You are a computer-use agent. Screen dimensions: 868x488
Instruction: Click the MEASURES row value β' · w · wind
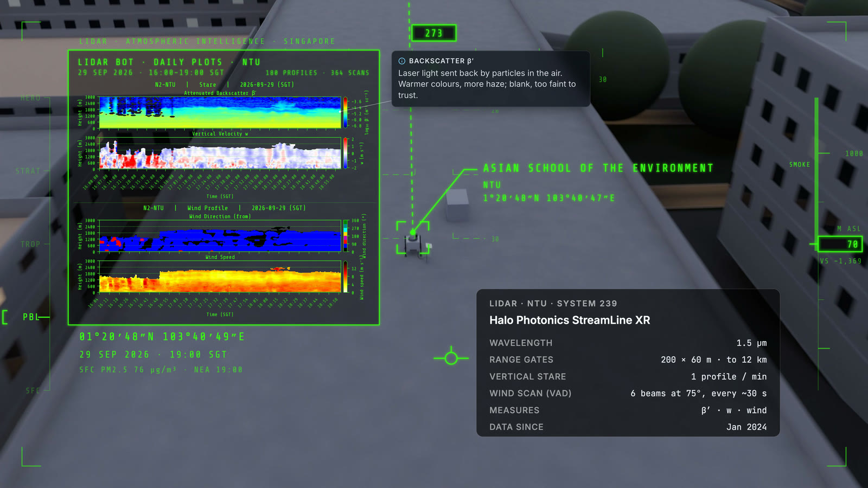click(734, 410)
